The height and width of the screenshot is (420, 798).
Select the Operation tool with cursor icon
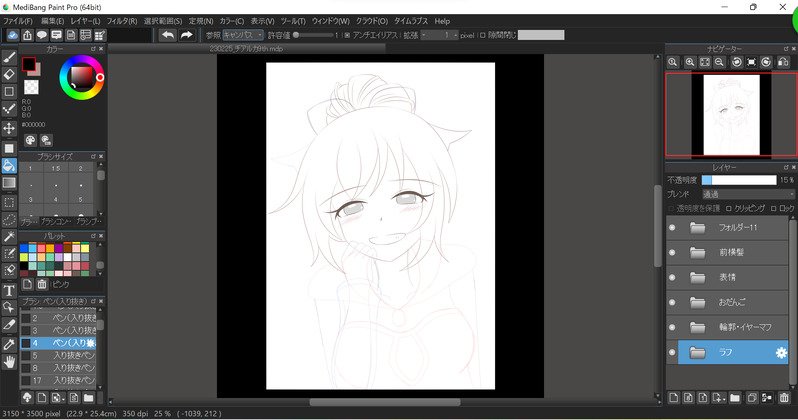click(9, 307)
